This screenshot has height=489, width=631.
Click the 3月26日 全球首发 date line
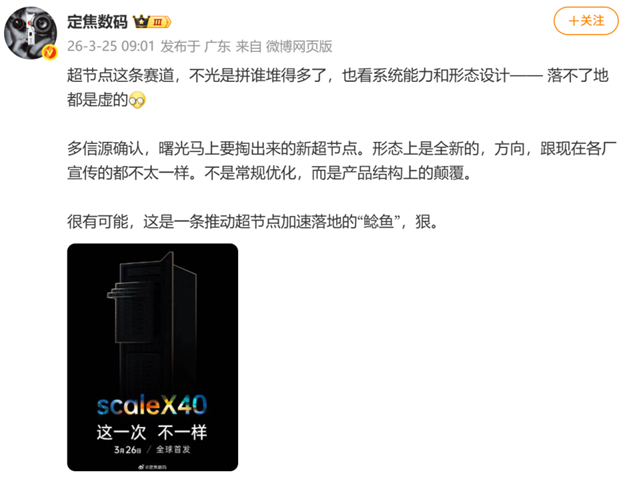pyautogui.click(x=152, y=450)
